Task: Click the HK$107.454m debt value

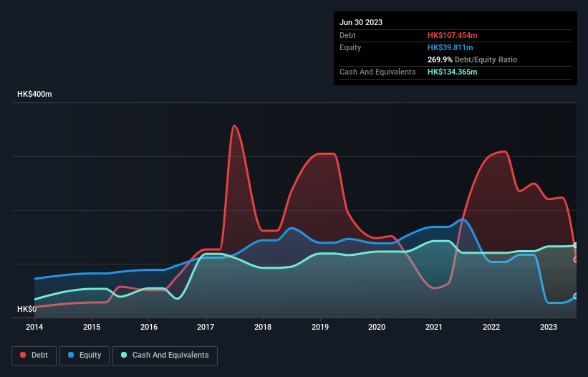Action: click(452, 35)
